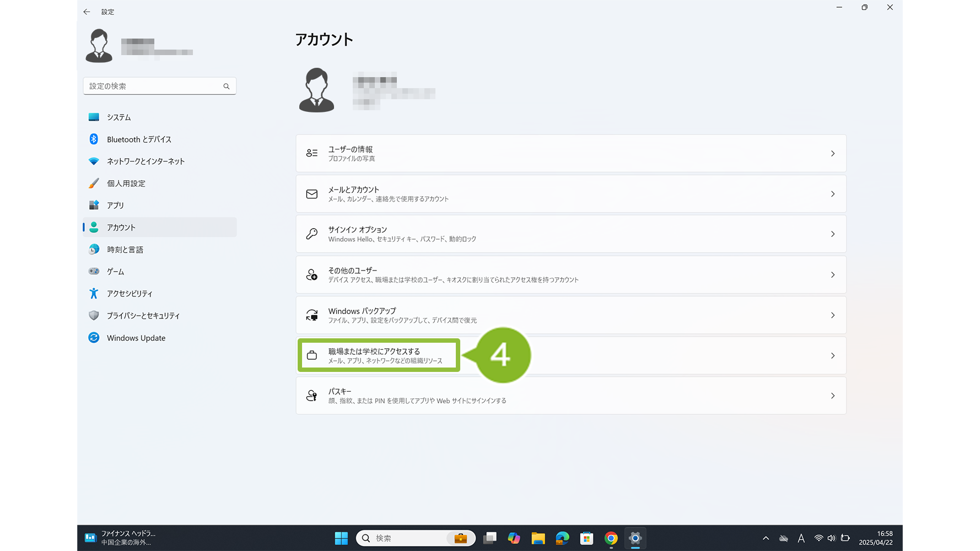Open サインイン オプション settings row
The height and width of the screenshot is (551, 980).
tap(571, 234)
